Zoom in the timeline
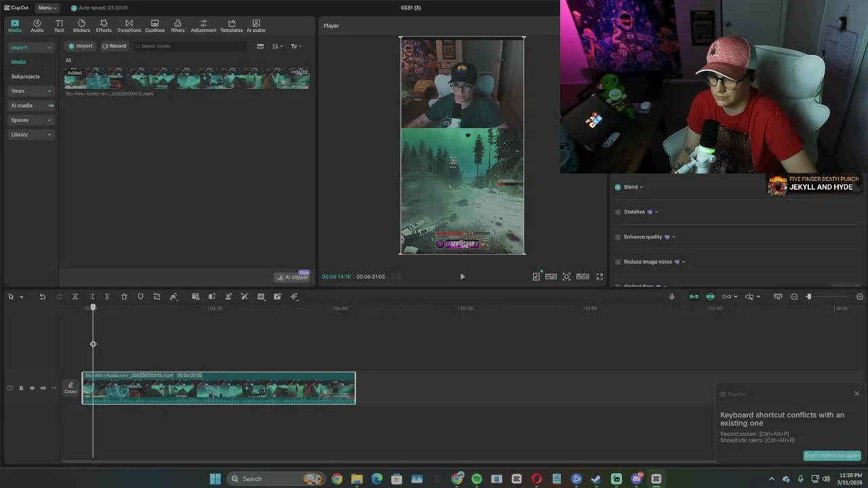Image resolution: width=868 pixels, height=488 pixels. pos(860,297)
